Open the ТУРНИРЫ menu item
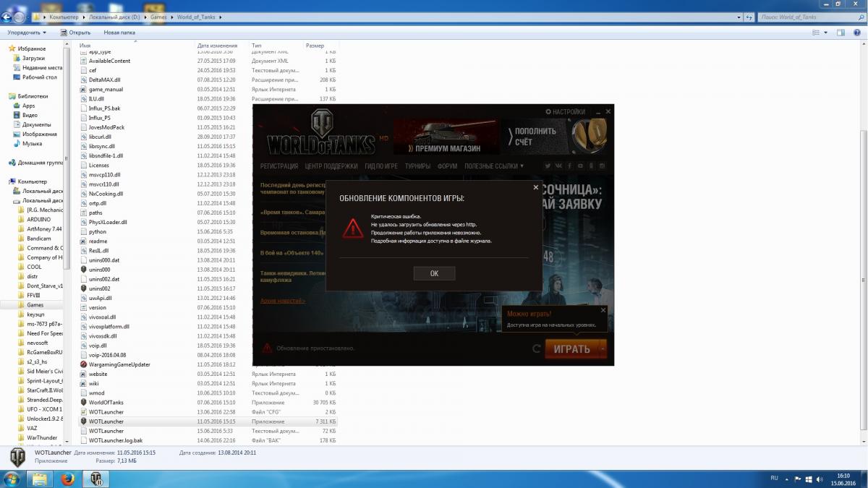The image size is (868, 488). (x=417, y=166)
